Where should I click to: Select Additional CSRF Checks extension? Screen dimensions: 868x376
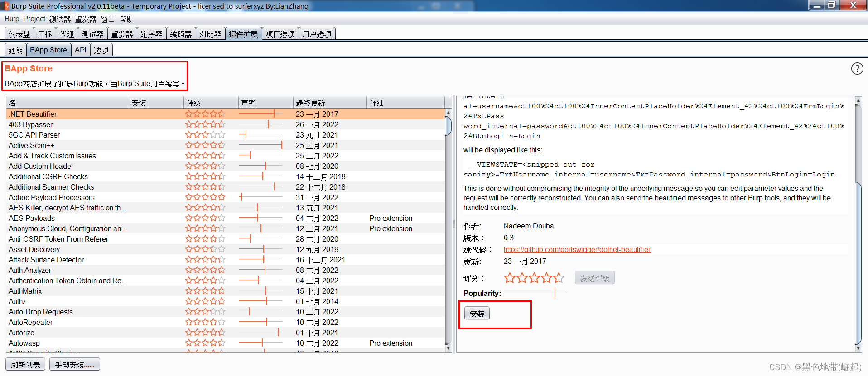pyautogui.click(x=226, y=176)
